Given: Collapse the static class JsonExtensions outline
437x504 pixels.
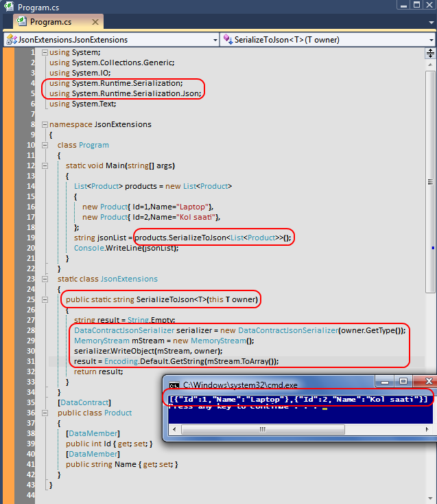Looking at the screenshot, I should coord(53,279).
